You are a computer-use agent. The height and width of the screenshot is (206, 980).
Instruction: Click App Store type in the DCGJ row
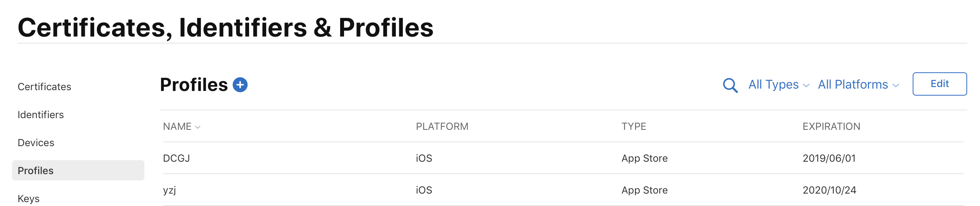pos(645,158)
